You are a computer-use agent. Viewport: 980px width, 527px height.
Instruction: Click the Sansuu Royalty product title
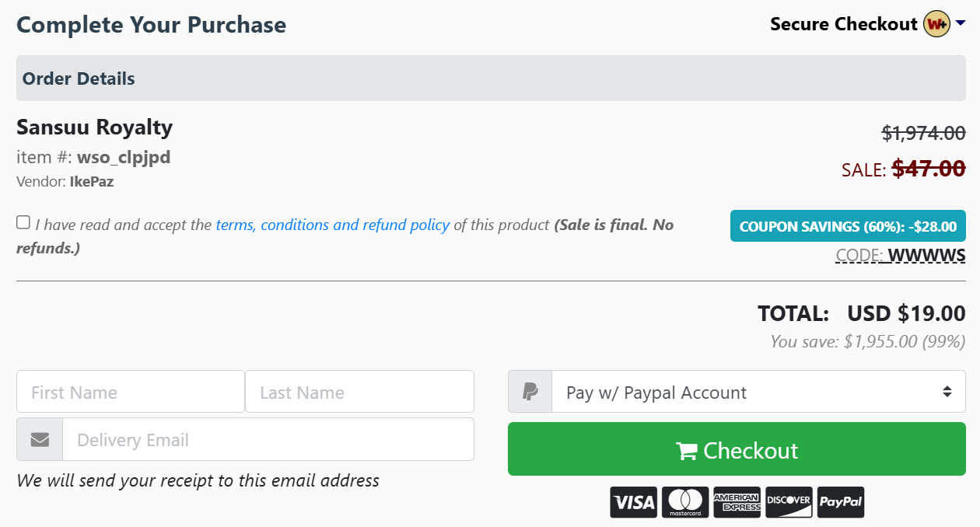coord(94,127)
